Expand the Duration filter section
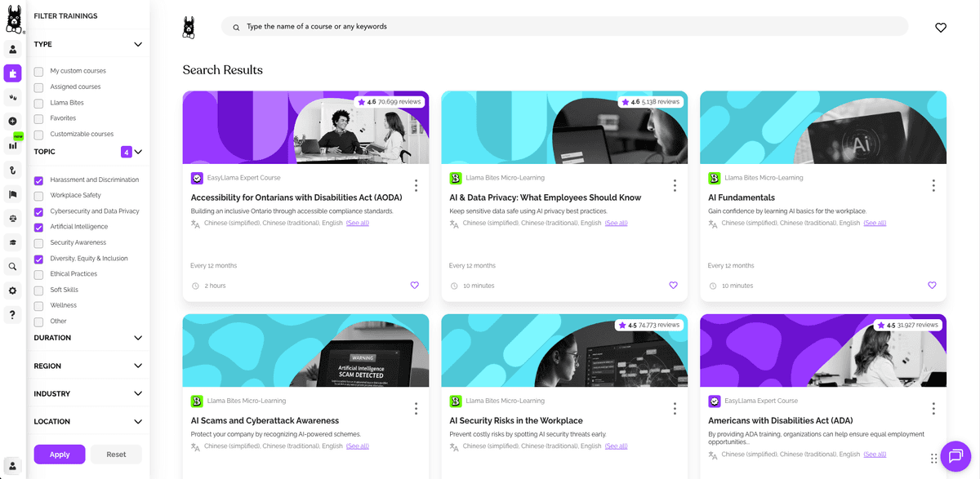The width and height of the screenshot is (980, 479). [x=137, y=338]
